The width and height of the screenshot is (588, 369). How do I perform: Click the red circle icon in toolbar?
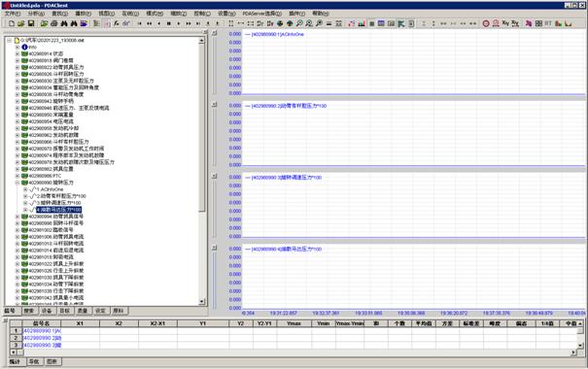pyautogui.click(x=486, y=23)
